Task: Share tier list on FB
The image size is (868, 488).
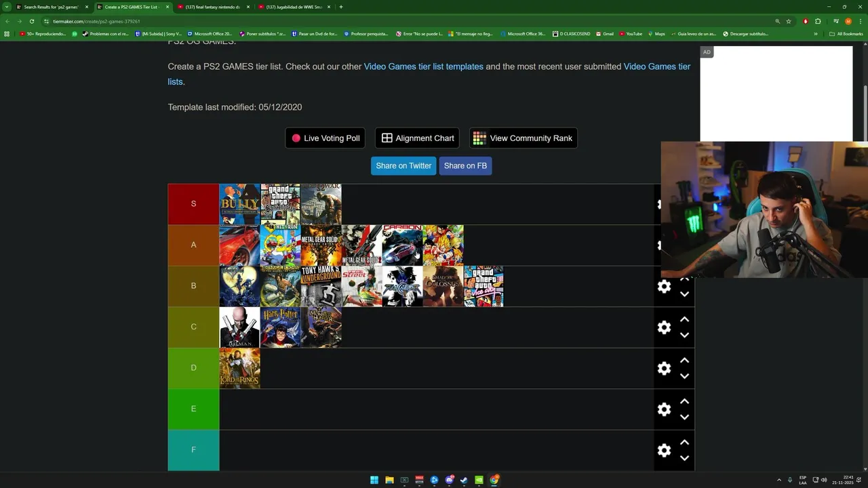Action: pyautogui.click(x=465, y=165)
